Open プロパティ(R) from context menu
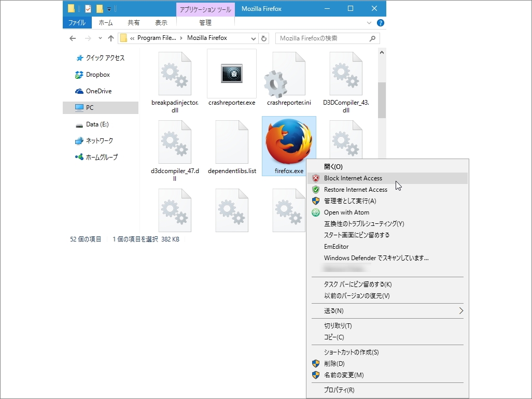 click(x=387, y=390)
